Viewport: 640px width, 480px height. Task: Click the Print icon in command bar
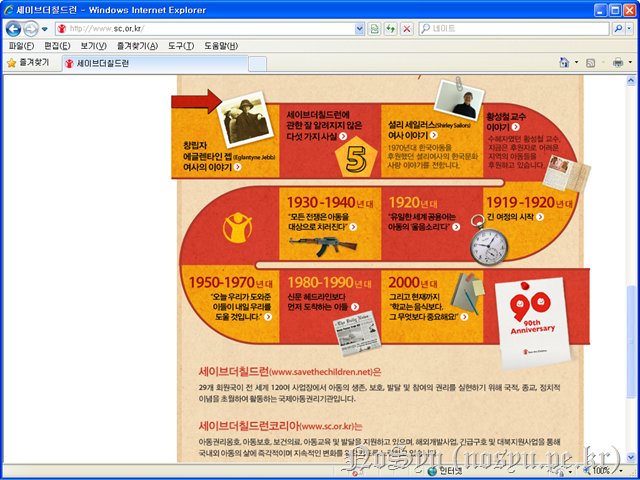(x=617, y=63)
